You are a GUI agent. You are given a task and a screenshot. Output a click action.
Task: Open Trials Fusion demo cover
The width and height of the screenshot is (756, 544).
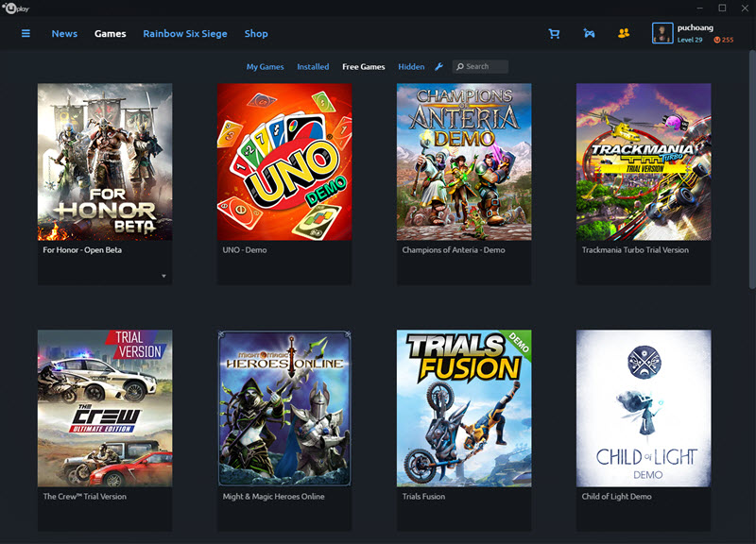pyautogui.click(x=464, y=408)
